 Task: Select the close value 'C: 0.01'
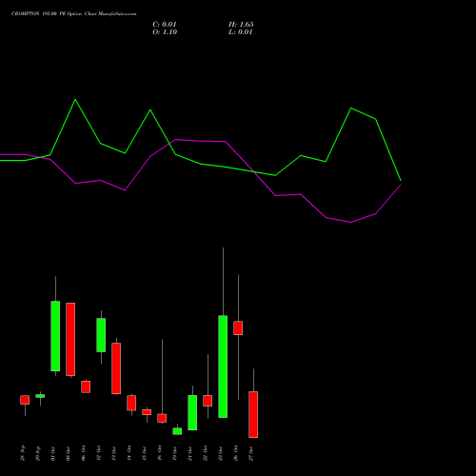point(165,25)
